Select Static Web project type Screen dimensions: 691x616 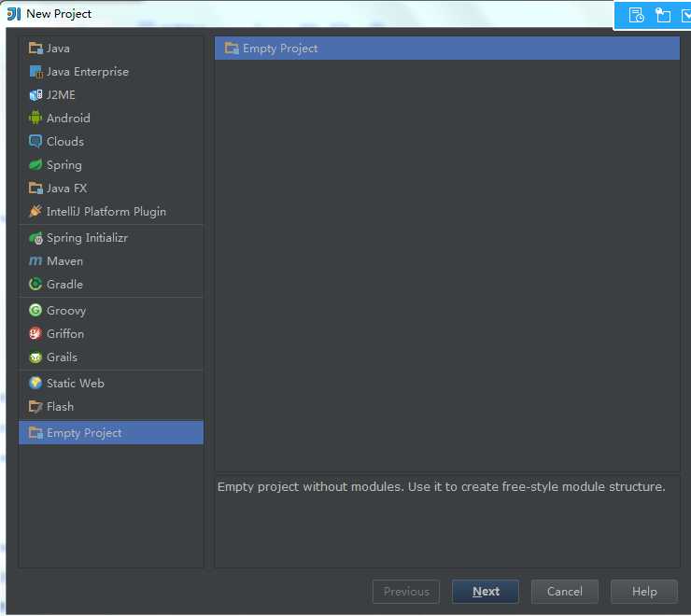111,384
